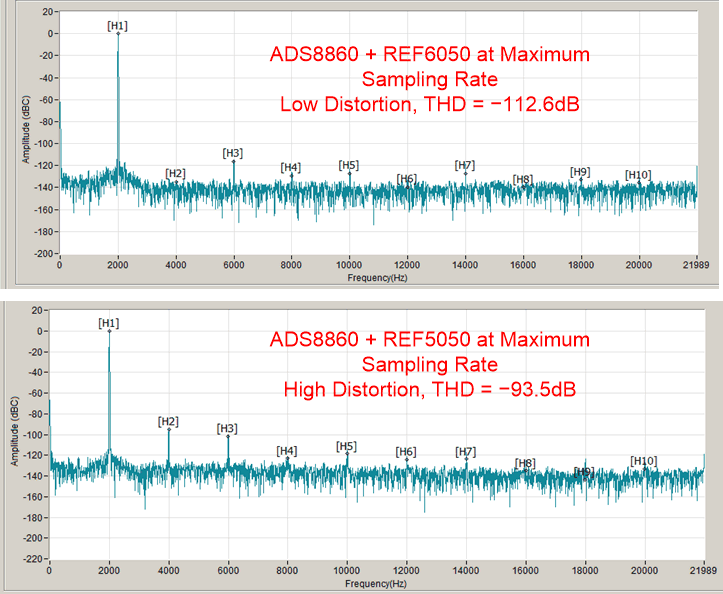Click the 'High Distortion, THD = −93.5dB' annotation
The height and width of the screenshot is (594, 723).
[430, 390]
